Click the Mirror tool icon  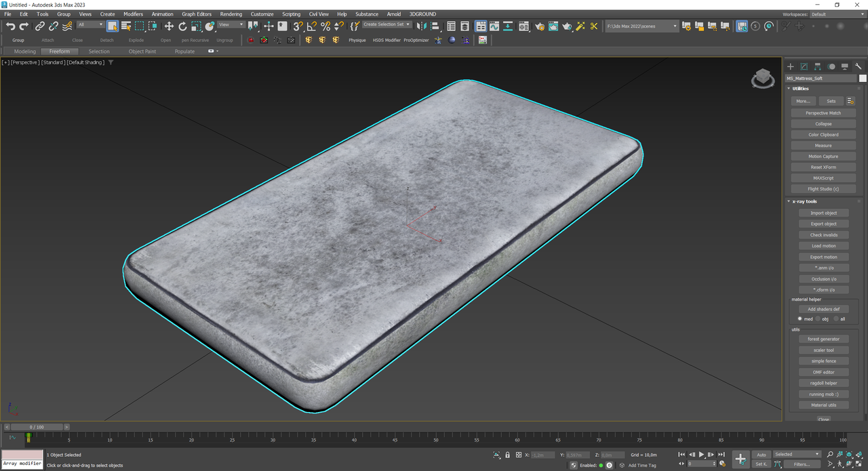pos(420,26)
